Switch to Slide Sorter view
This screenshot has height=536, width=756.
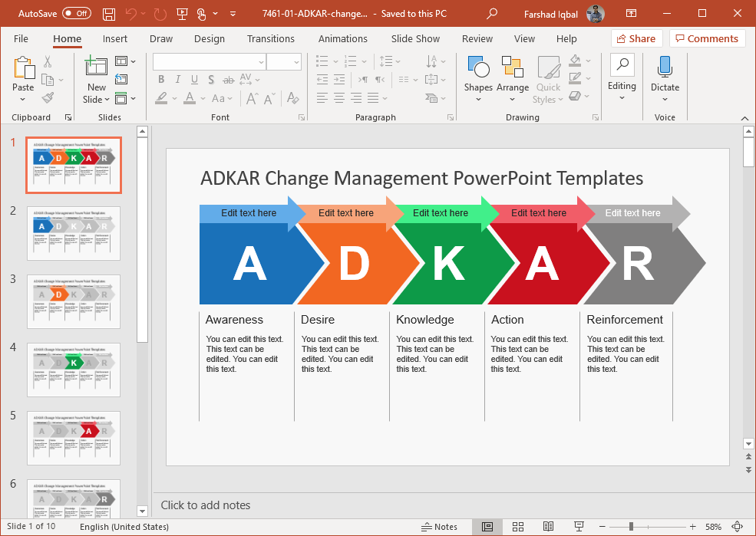click(518, 527)
